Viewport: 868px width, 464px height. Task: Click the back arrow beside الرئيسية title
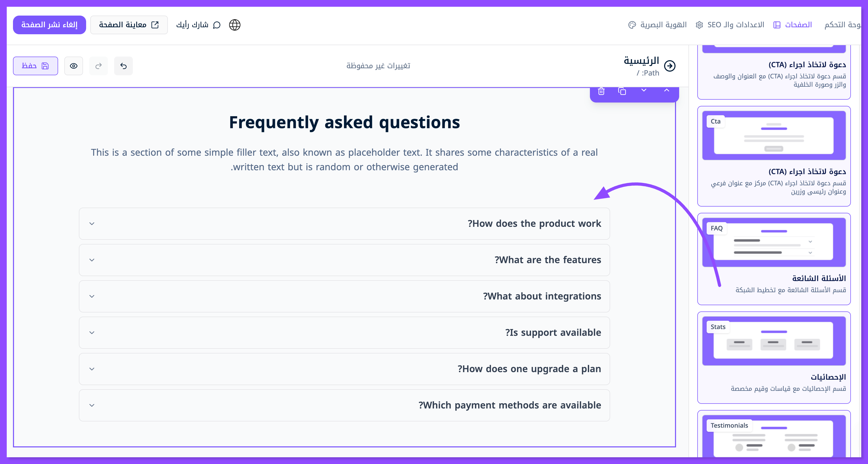pyautogui.click(x=670, y=66)
